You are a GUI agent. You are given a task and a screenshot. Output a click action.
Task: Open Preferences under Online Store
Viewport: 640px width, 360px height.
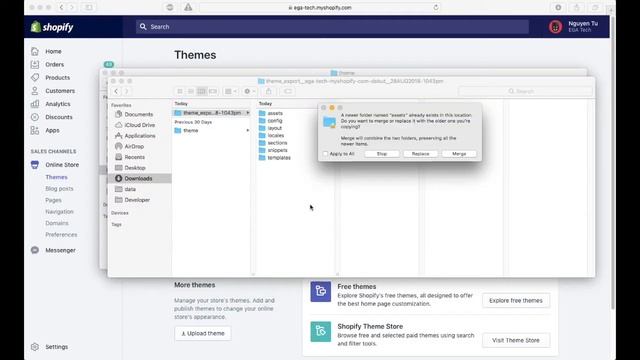(x=61, y=234)
